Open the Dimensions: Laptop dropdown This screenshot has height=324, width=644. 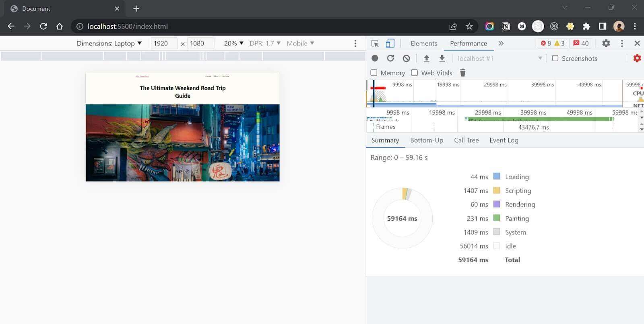[x=109, y=43]
